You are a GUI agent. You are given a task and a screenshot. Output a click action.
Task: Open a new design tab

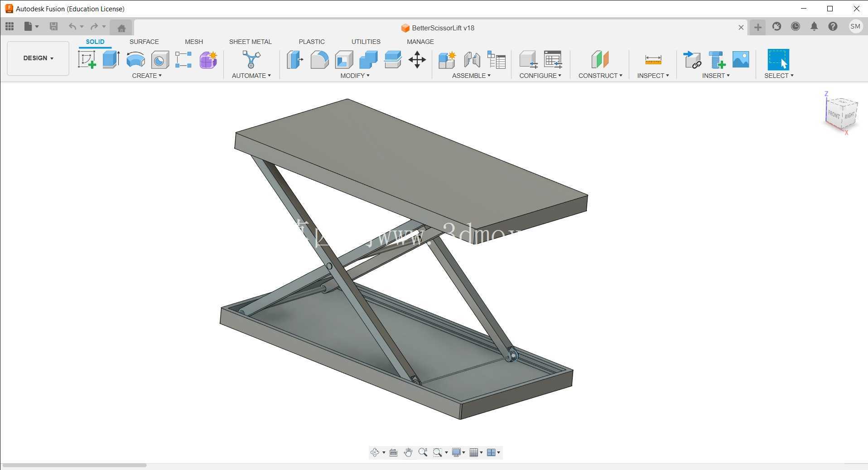coord(757,27)
